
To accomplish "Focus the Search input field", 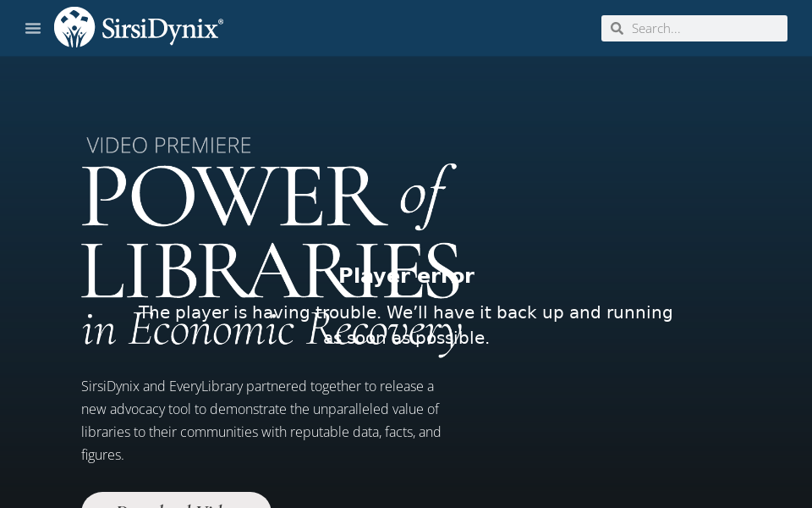I will 706,28.
